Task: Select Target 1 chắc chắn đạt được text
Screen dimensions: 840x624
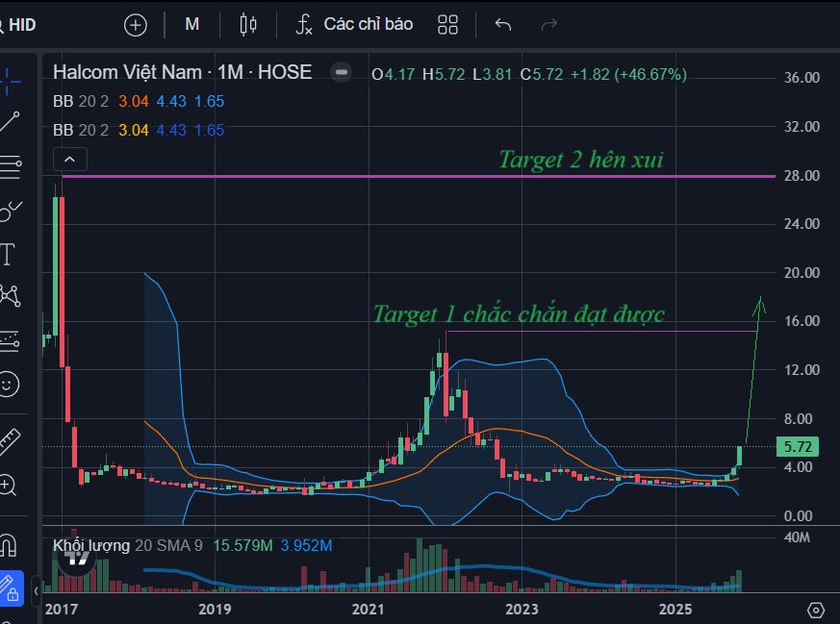Action: pyautogui.click(x=519, y=314)
